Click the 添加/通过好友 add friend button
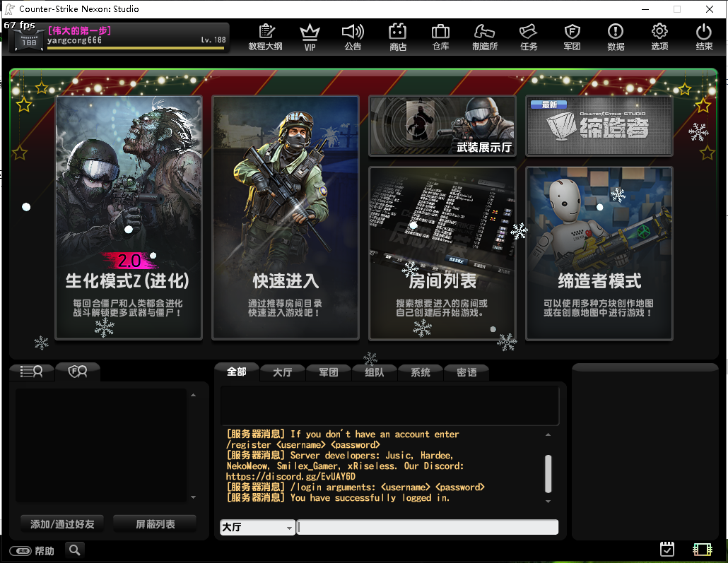Image resolution: width=728 pixels, height=563 pixels. pos(62,524)
